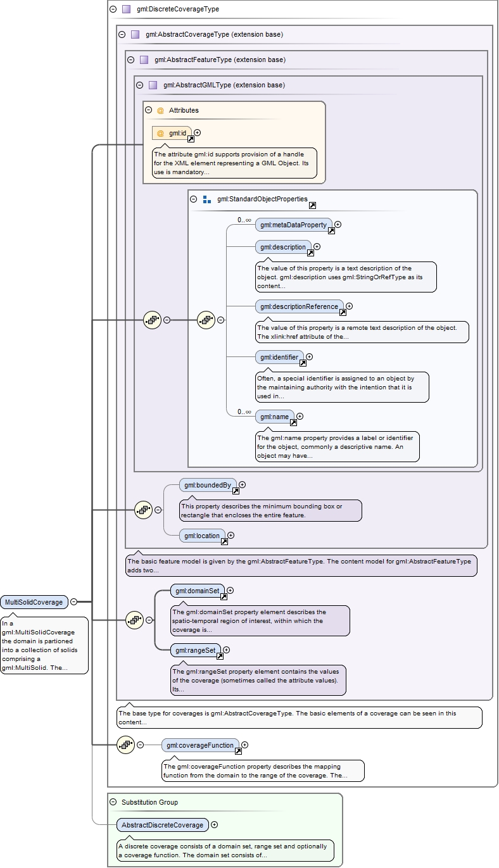Click sequence icon before gml:coverageFunction

tap(125, 745)
